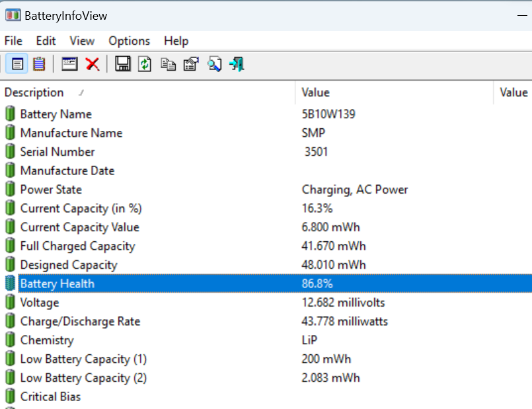Click the Charging, AC Power value
This screenshot has height=409, width=532.
pos(354,190)
